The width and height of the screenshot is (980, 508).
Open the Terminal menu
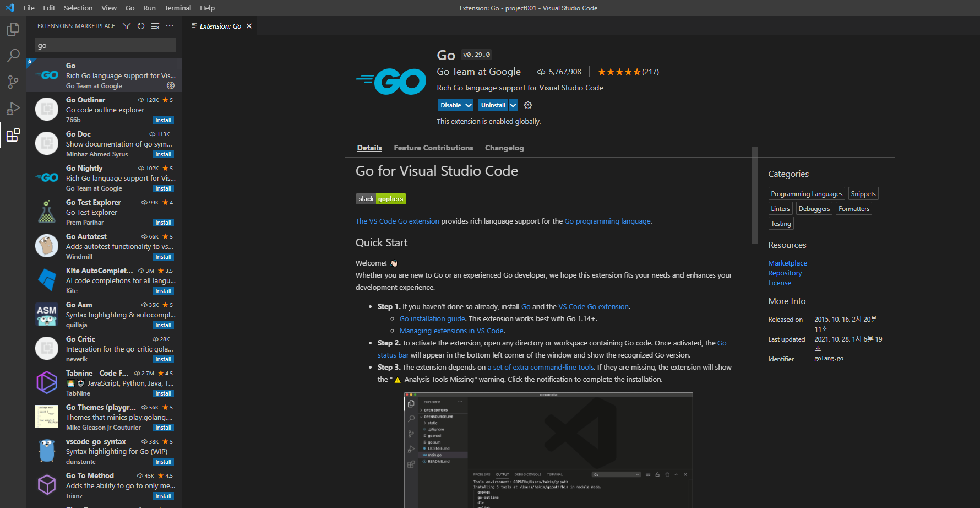(178, 8)
